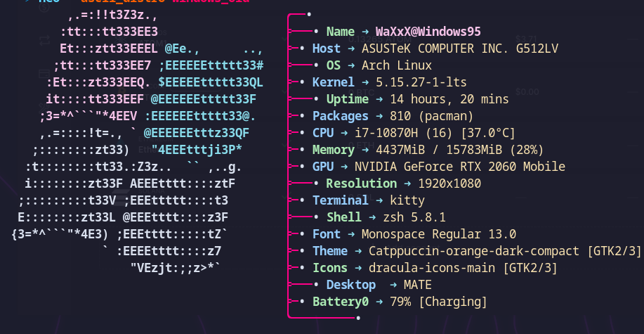Screen dimensions: 644x334
Task: Select kernel version 5.15.27-1-lts
Action: click(421, 83)
